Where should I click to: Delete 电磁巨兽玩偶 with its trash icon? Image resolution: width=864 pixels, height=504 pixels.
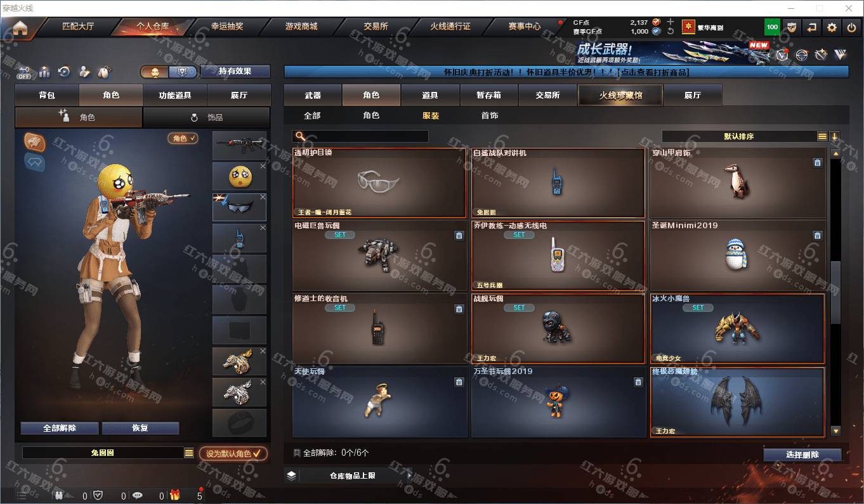coord(459,236)
